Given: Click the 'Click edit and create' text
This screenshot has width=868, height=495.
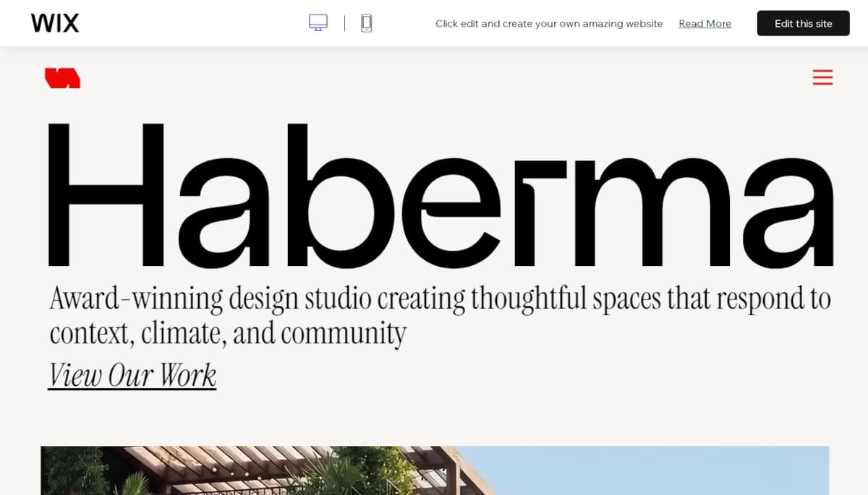Looking at the screenshot, I should pos(549,24).
